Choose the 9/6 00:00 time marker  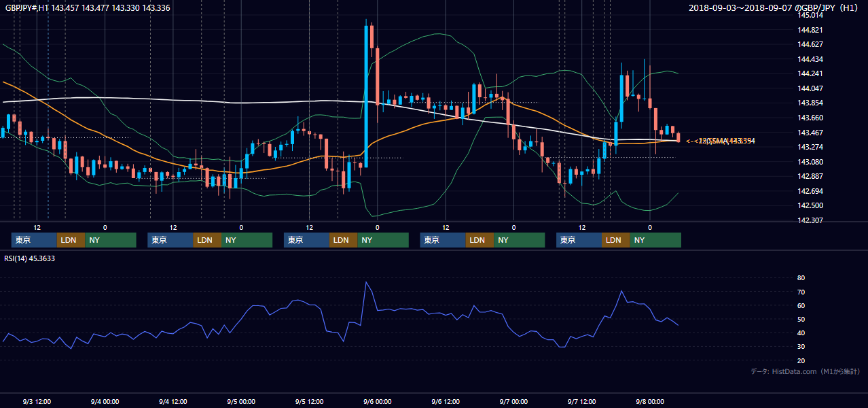377,401
